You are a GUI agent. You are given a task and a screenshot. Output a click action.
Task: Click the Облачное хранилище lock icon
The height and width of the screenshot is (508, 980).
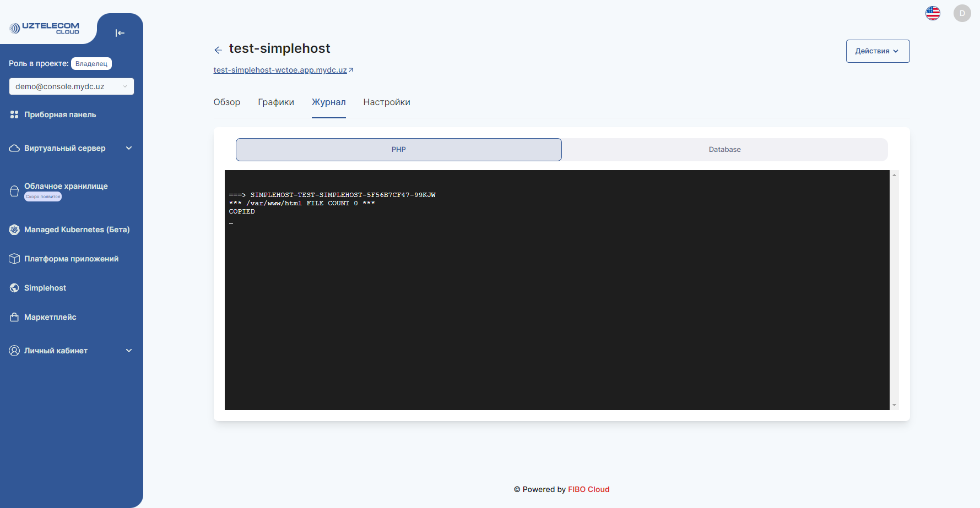14,190
